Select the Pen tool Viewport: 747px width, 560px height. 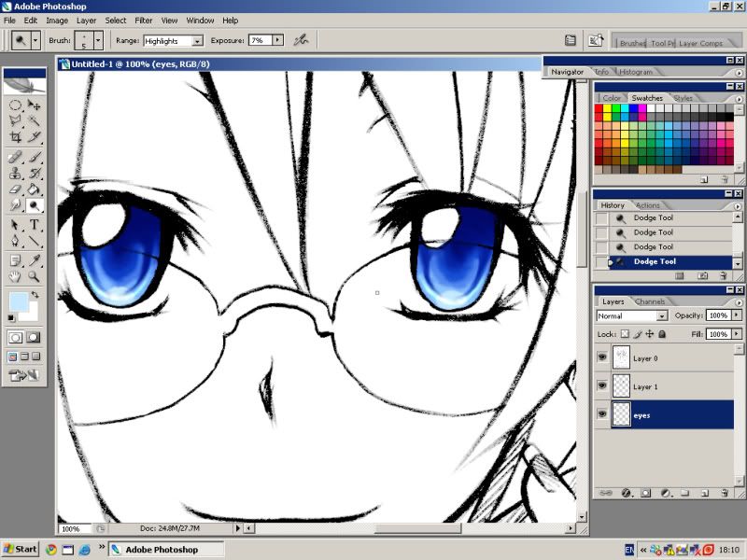click(15, 241)
